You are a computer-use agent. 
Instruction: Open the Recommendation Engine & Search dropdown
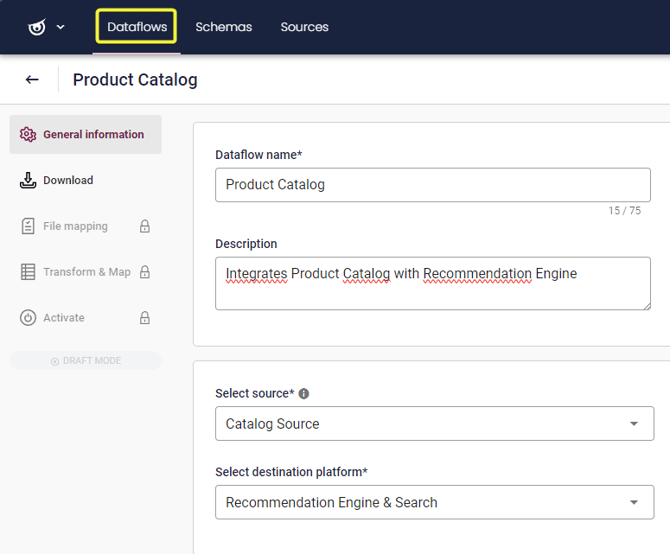[435, 502]
